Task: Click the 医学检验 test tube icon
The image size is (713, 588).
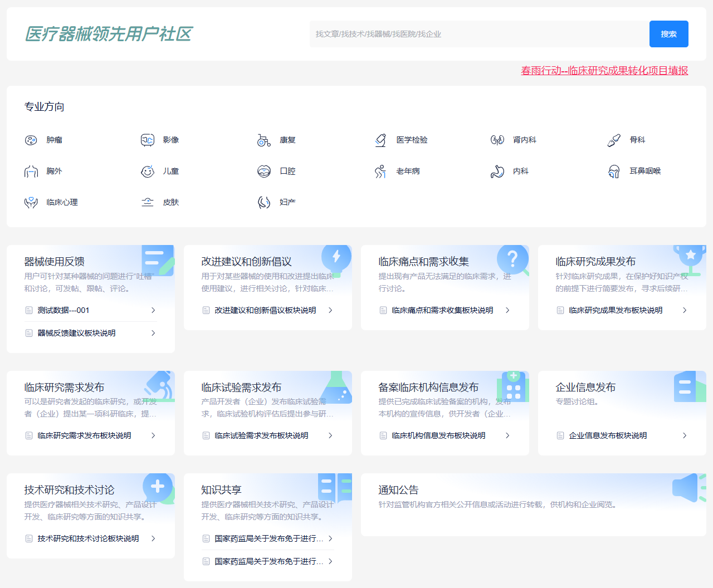Action: (x=380, y=140)
